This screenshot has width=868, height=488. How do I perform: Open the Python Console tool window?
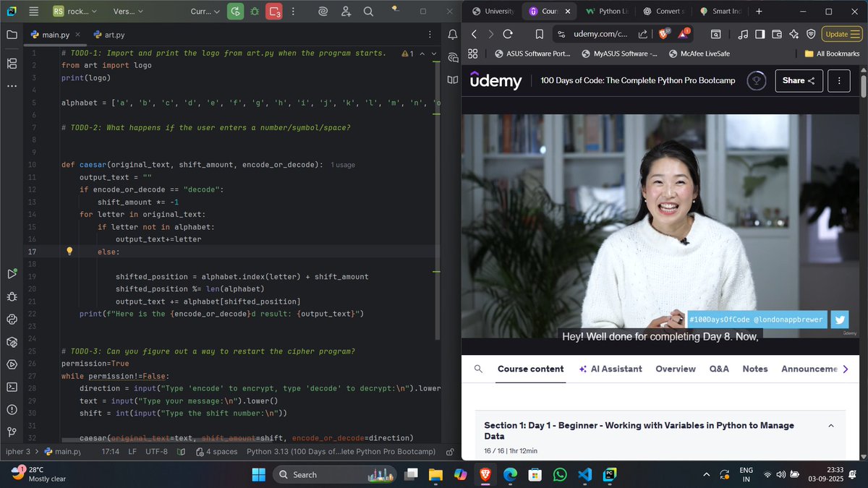click(12, 319)
